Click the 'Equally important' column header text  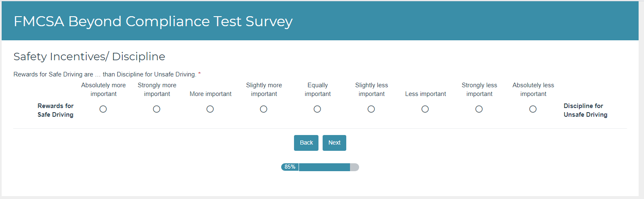pos(318,89)
